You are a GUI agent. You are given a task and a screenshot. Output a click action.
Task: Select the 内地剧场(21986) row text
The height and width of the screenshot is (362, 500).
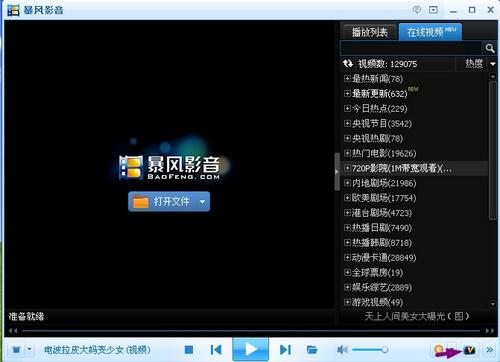[384, 183]
